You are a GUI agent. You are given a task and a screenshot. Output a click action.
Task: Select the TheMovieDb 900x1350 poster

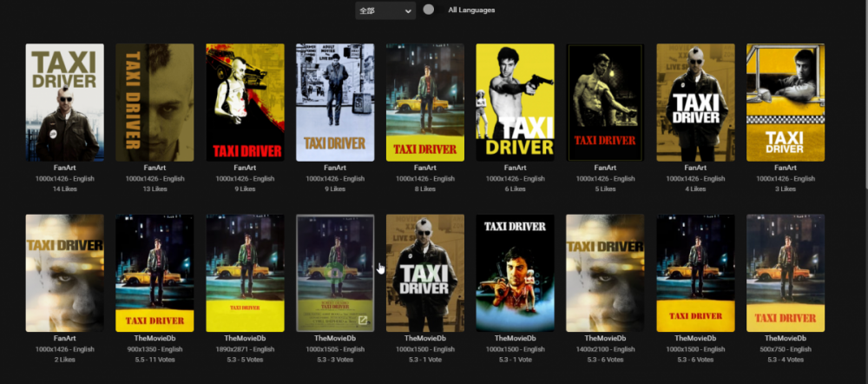tap(155, 273)
